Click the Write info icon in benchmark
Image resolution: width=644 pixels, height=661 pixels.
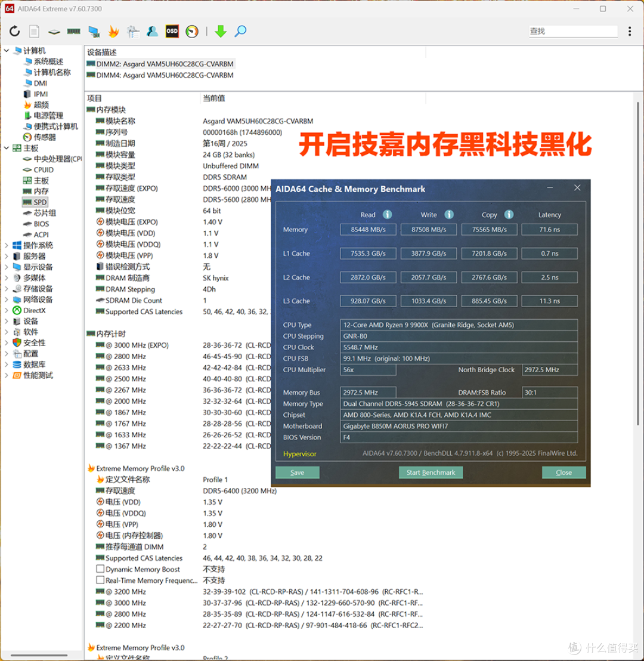[449, 215]
